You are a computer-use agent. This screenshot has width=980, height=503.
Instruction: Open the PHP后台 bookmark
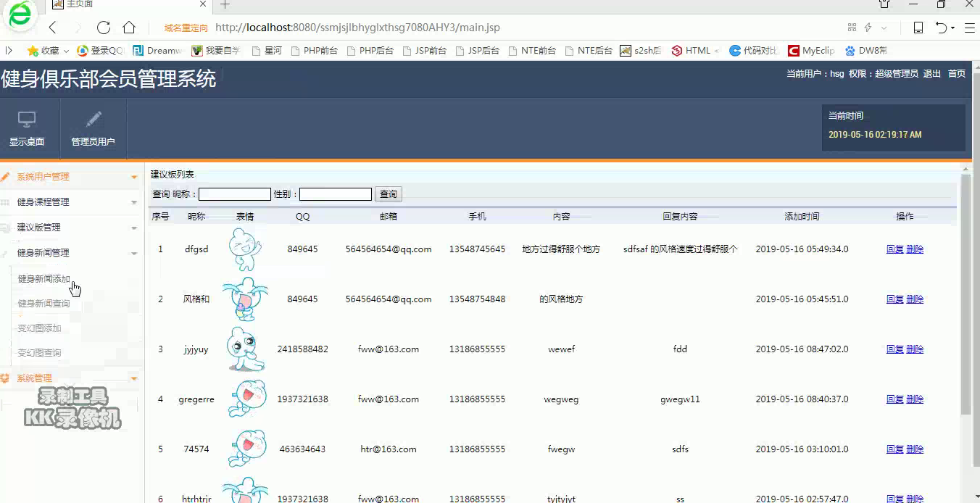pyautogui.click(x=370, y=51)
